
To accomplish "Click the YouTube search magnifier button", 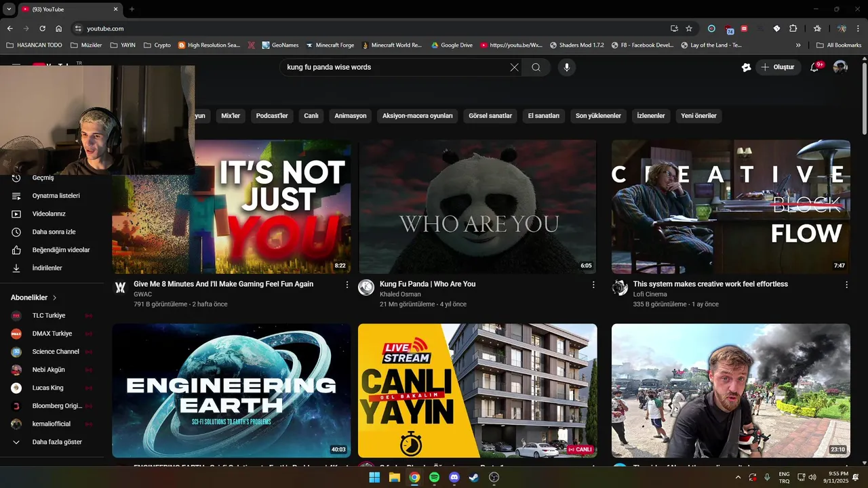I will click(x=536, y=67).
